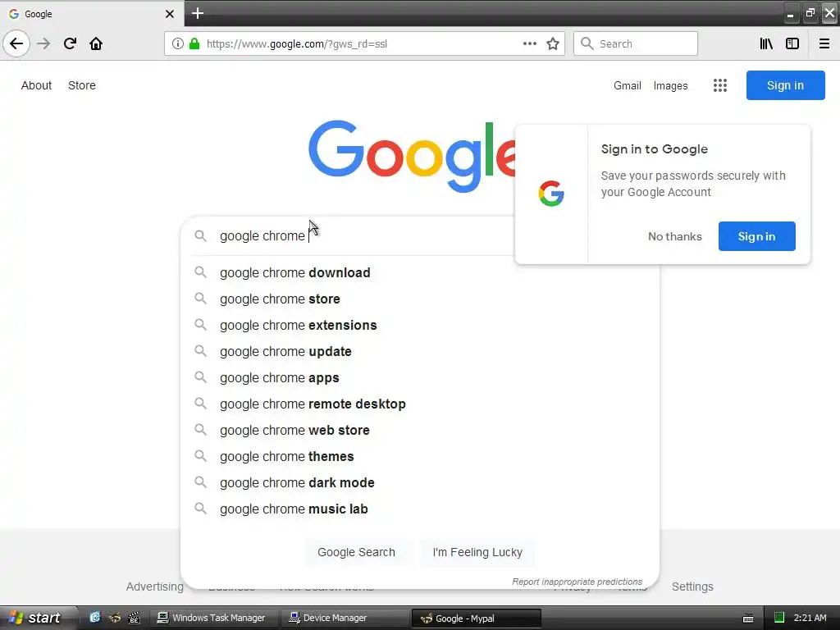Click the Google G logo in sign-in popup

click(551, 194)
